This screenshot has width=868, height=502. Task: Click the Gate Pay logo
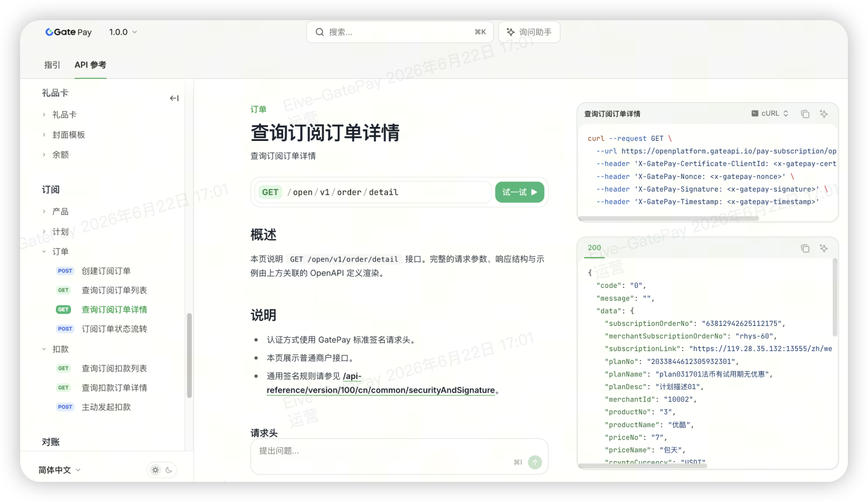68,32
